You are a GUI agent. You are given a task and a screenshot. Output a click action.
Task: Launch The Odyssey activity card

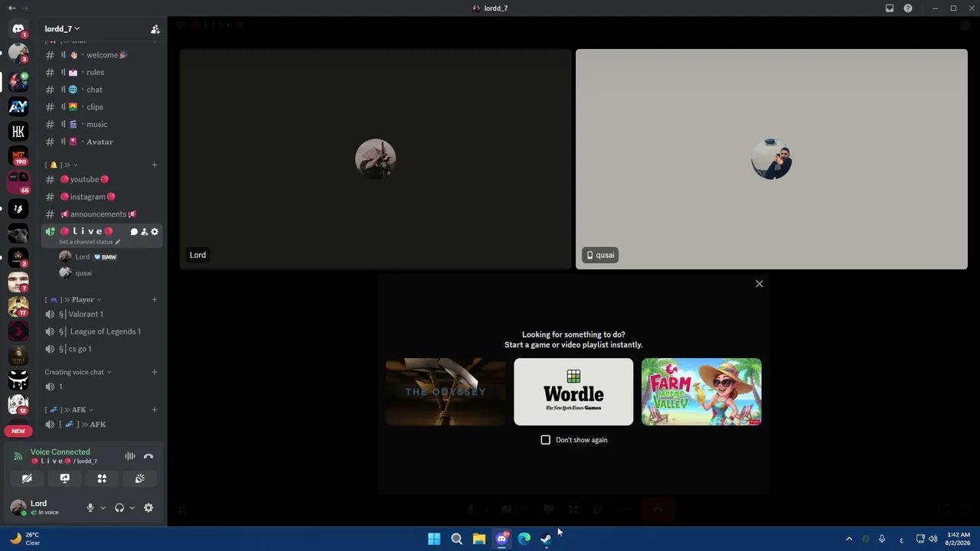click(x=446, y=392)
